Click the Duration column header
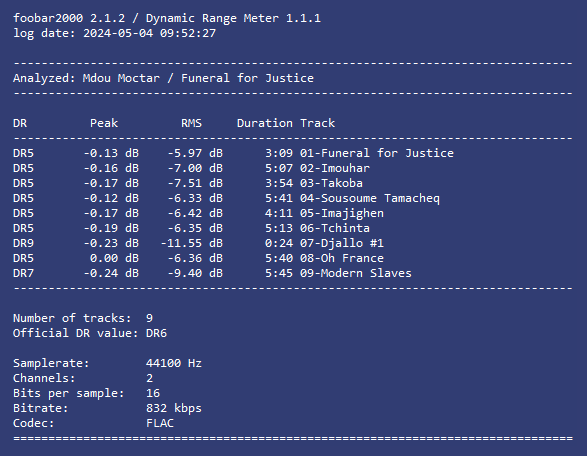The image size is (587, 456). pyautogui.click(x=265, y=123)
